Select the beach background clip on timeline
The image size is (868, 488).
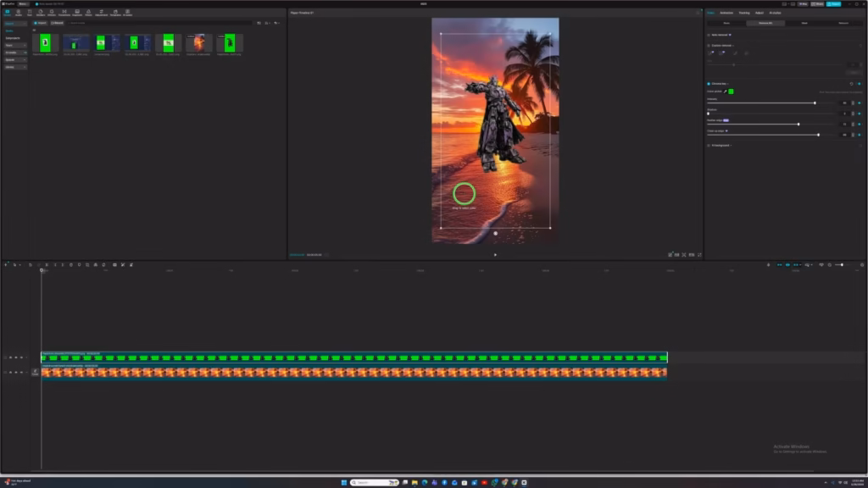(354, 373)
